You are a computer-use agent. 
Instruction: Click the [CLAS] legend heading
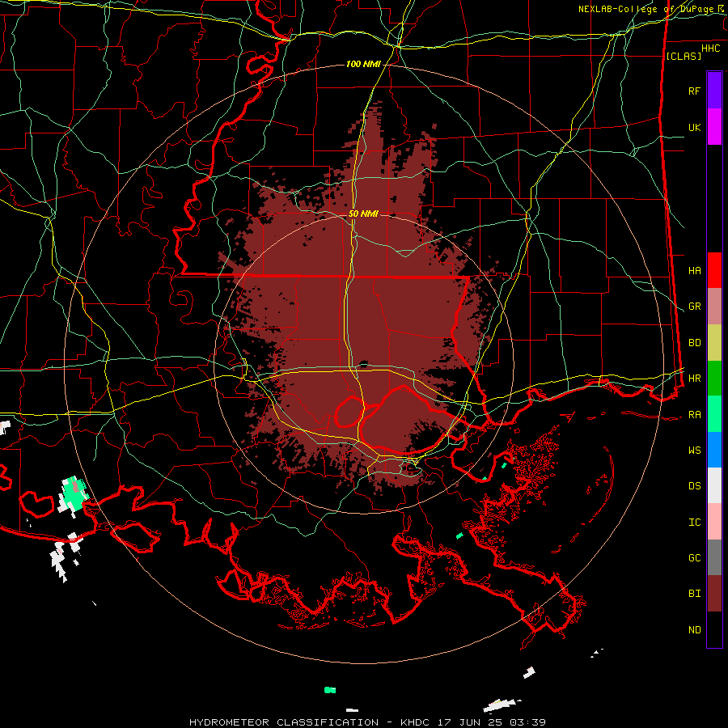pyautogui.click(x=684, y=56)
